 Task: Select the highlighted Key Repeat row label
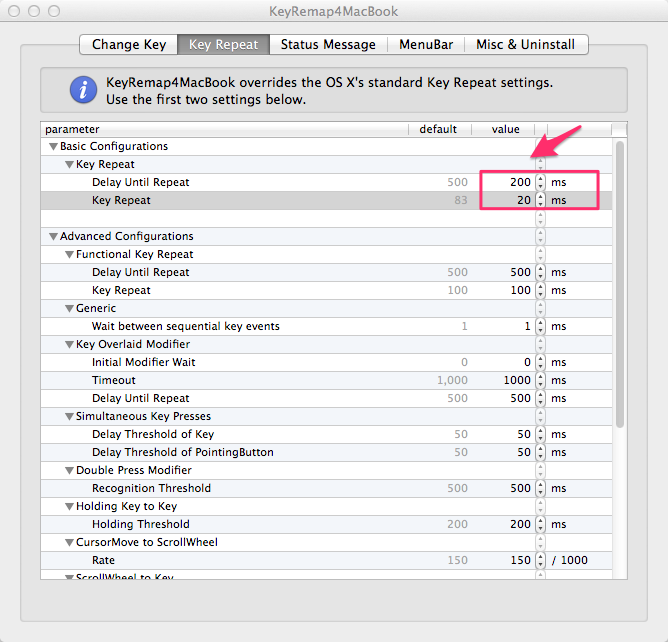coord(121,200)
